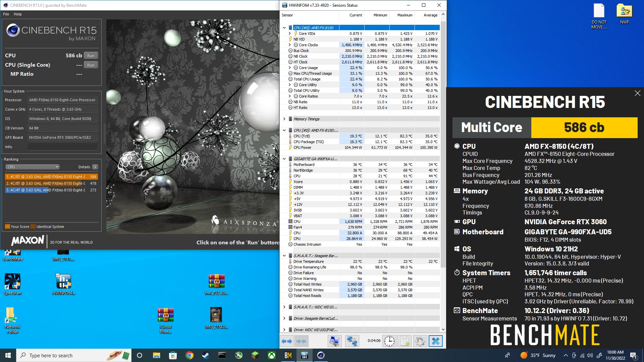Open Cinebench Help menu

[18, 14]
